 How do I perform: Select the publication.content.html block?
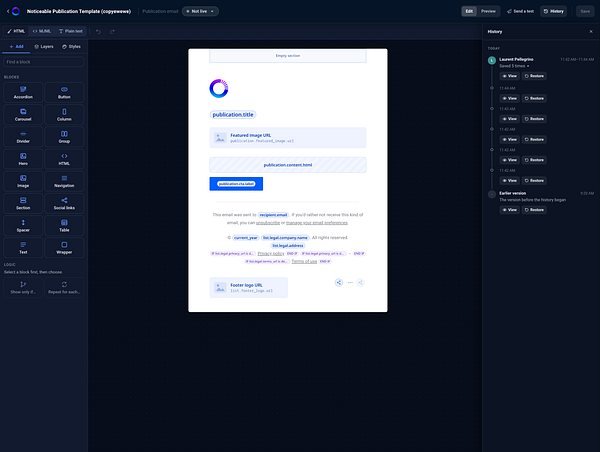tap(288, 165)
